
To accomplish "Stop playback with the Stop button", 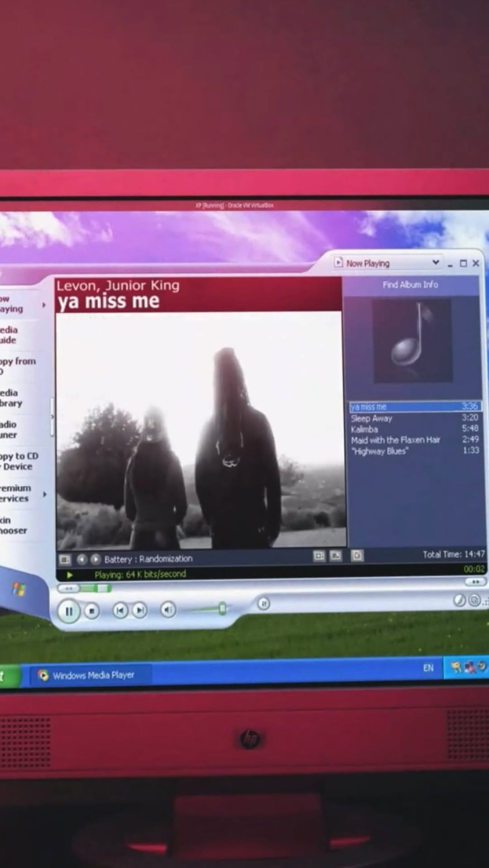I will coord(92,611).
